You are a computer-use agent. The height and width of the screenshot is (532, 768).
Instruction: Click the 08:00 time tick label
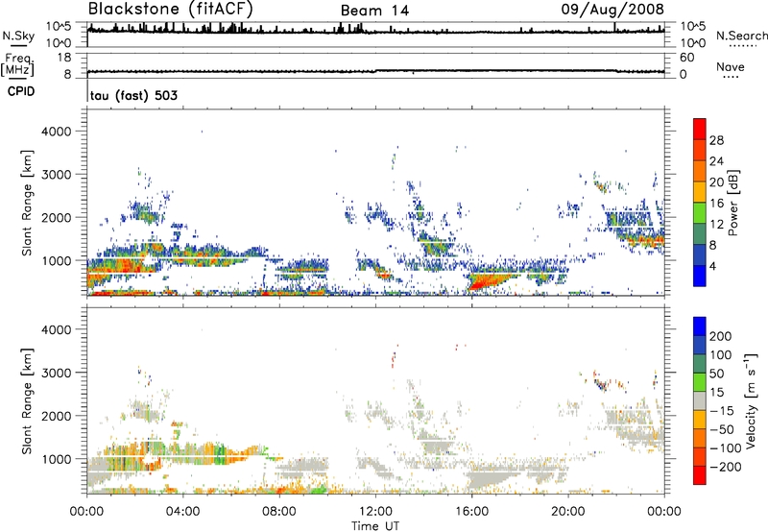pos(279,512)
